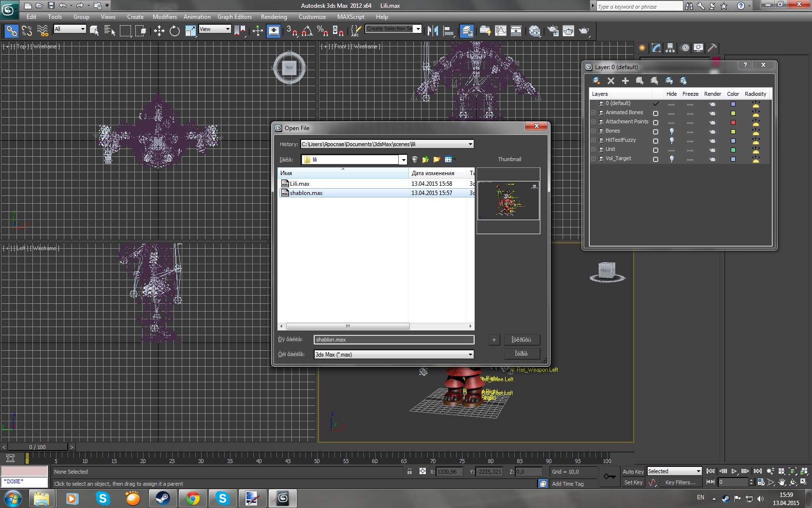This screenshot has width=812, height=508.
Task: Open the History path dropdown
Action: click(x=470, y=144)
